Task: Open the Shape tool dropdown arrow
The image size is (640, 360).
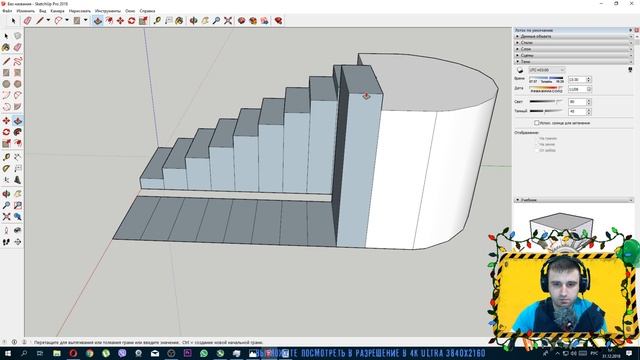Action: click(x=85, y=20)
